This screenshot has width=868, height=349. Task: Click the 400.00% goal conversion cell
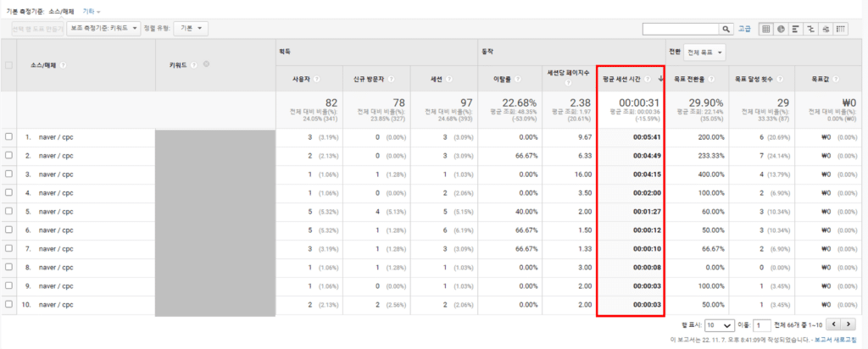click(712, 174)
